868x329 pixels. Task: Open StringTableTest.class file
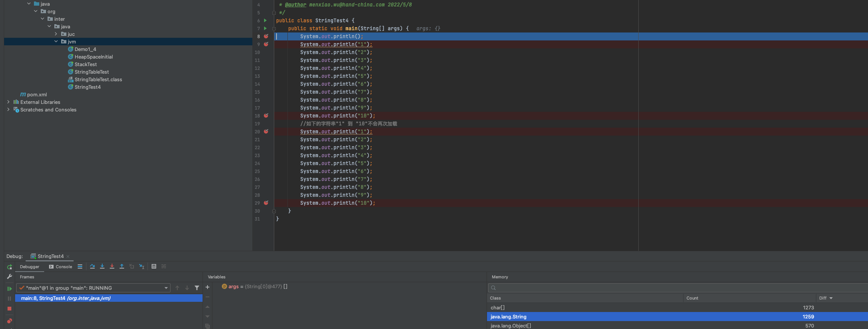98,79
